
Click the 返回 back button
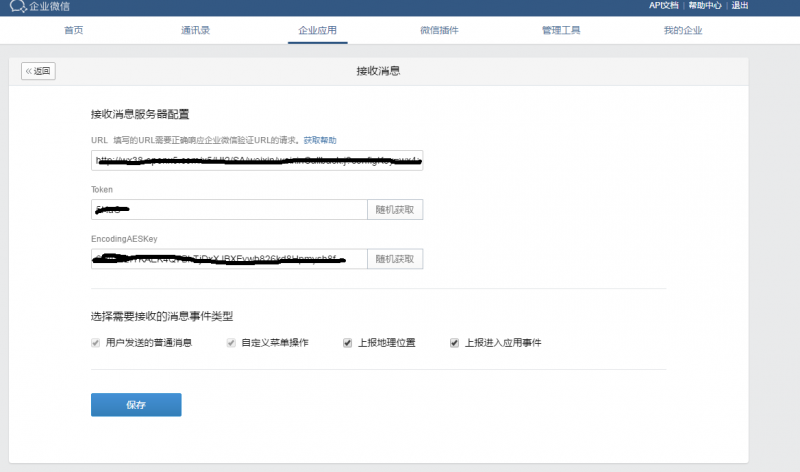pyautogui.click(x=38, y=71)
